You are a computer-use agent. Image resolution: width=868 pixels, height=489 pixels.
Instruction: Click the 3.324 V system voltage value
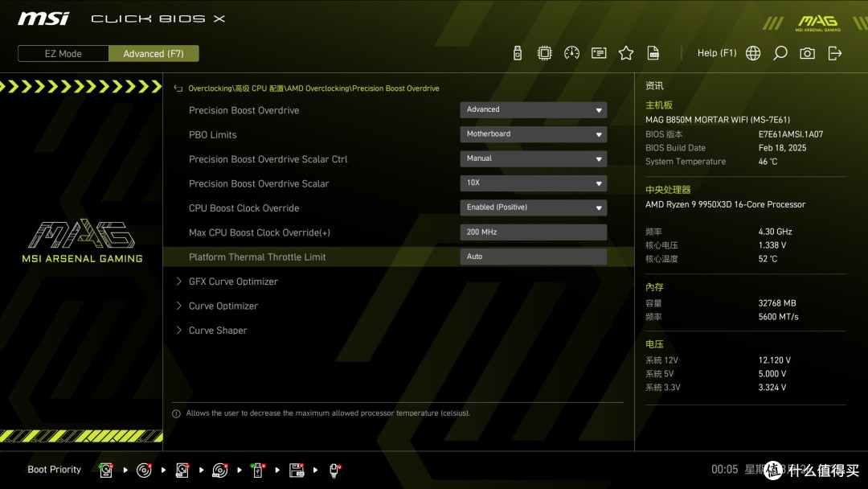coord(772,387)
